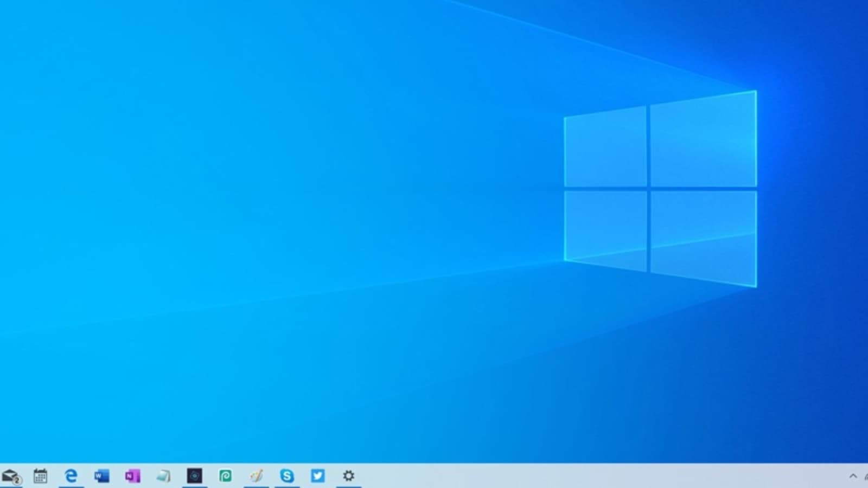The height and width of the screenshot is (488, 868).
Task: Launch Microsoft Edge from the taskbar
Action: click(x=71, y=476)
